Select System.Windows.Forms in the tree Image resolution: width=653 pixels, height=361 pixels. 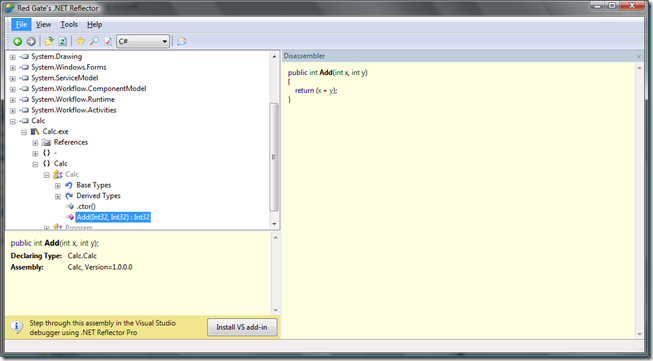tap(69, 67)
